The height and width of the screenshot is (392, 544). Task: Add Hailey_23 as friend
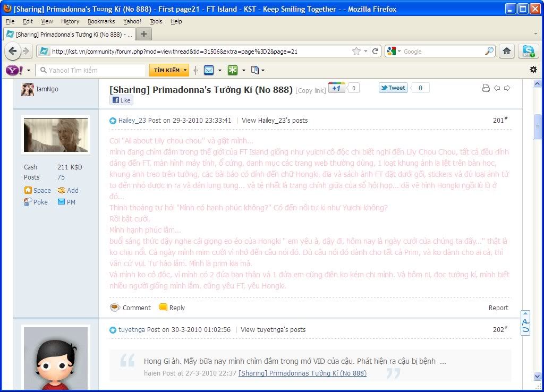click(68, 191)
